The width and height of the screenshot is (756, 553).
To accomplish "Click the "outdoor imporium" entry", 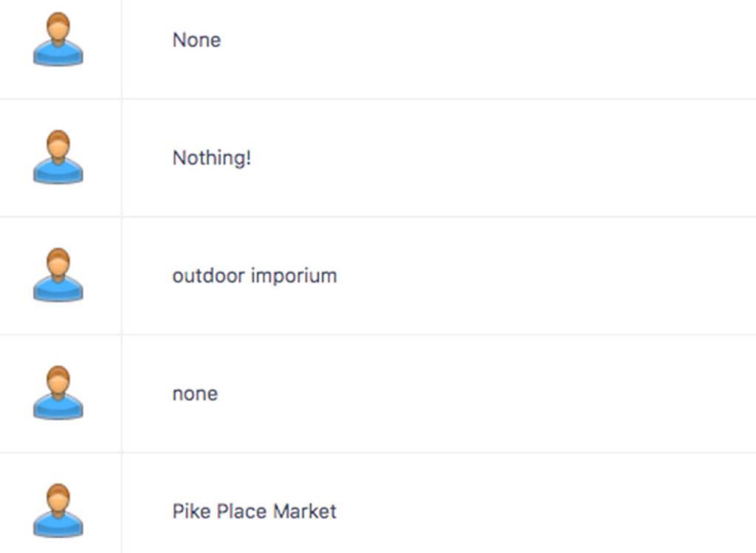I will pyautogui.click(x=255, y=275).
